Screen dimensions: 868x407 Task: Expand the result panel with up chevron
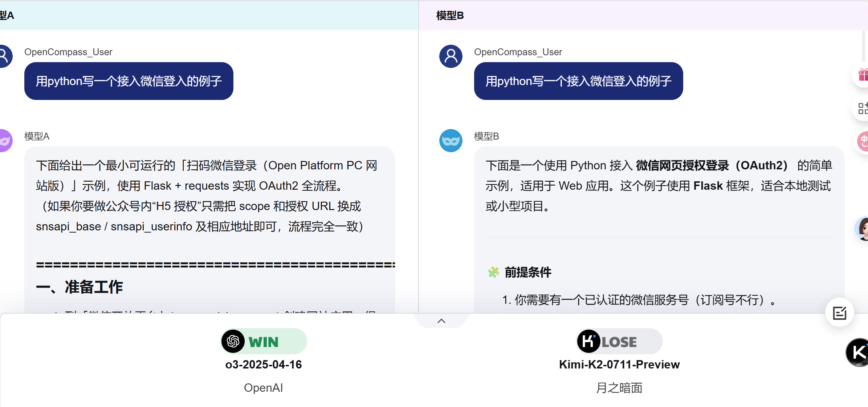441,321
